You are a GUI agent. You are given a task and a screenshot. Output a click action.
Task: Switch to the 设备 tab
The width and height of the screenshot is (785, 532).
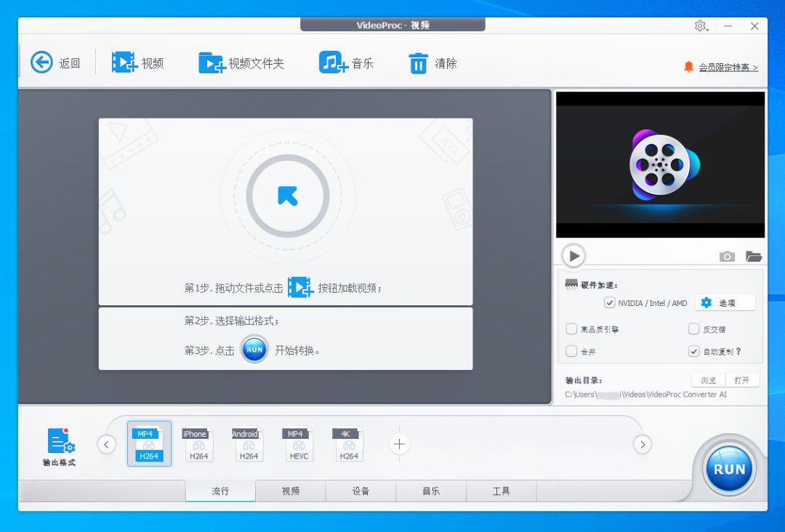click(361, 491)
